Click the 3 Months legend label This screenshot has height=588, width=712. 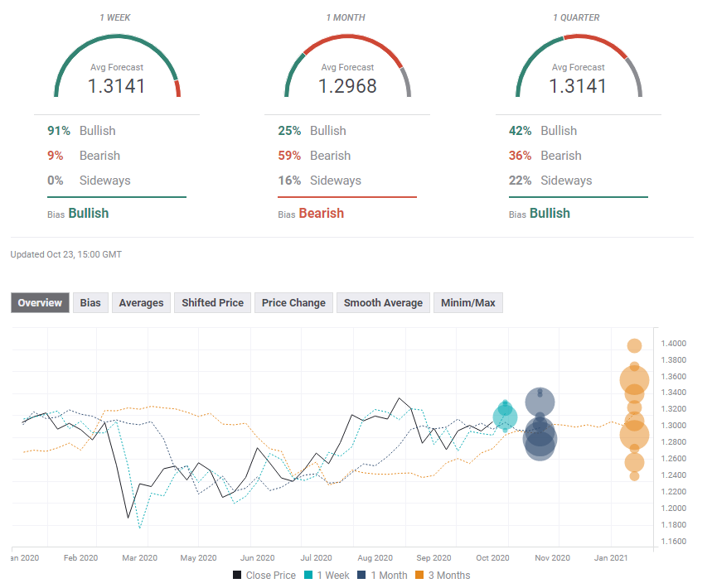pos(449,576)
